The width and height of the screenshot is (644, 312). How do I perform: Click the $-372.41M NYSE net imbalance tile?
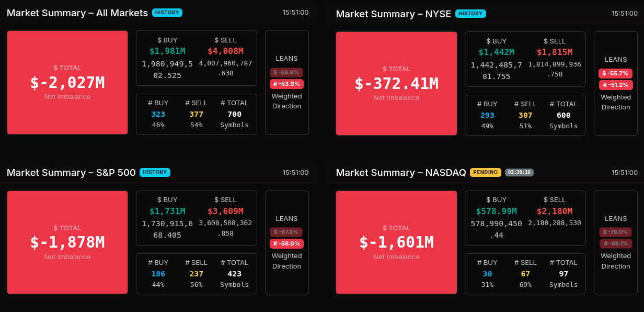396,84
